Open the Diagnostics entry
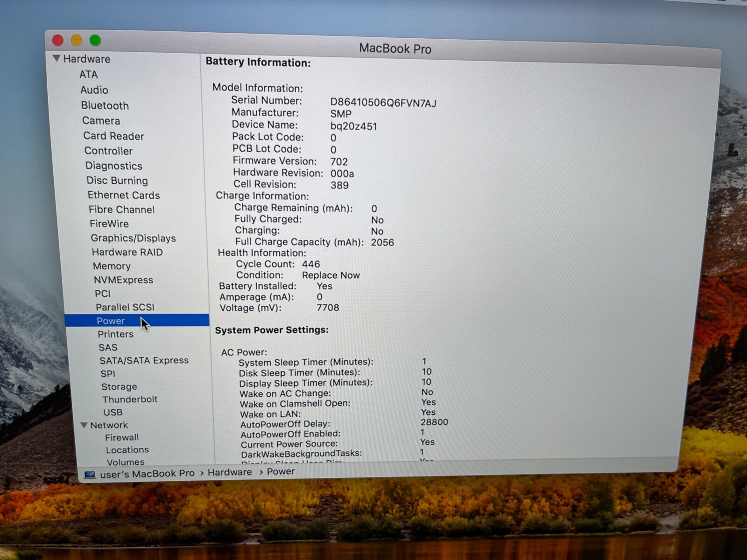Viewport: 747px width, 560px height. point(114,166)
